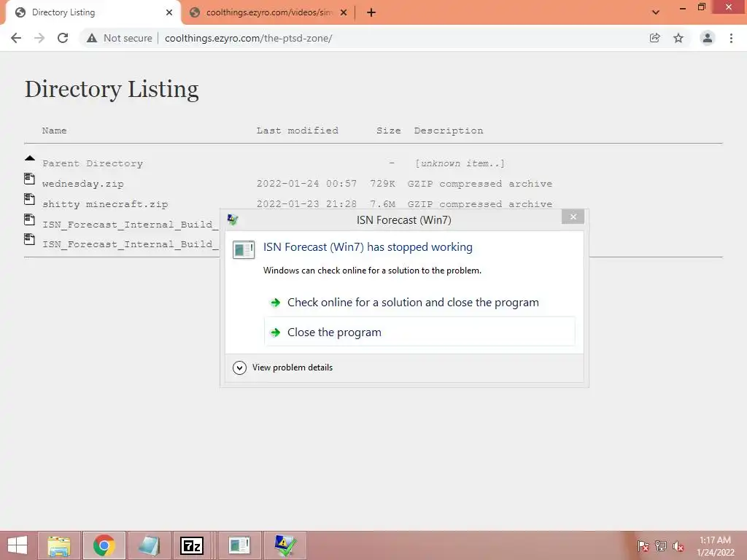
Task: Expand View problem details
Action: [283, 367]
